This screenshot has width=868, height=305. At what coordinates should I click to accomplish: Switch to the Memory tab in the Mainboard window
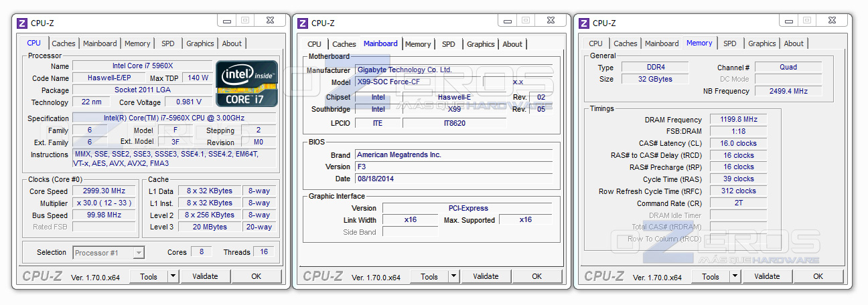418,44
